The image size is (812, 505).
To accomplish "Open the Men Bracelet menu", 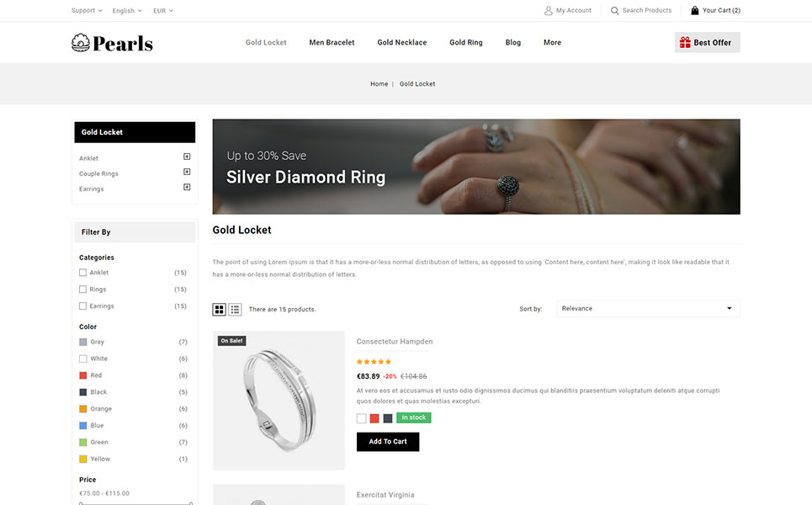I will coord(332,42).
